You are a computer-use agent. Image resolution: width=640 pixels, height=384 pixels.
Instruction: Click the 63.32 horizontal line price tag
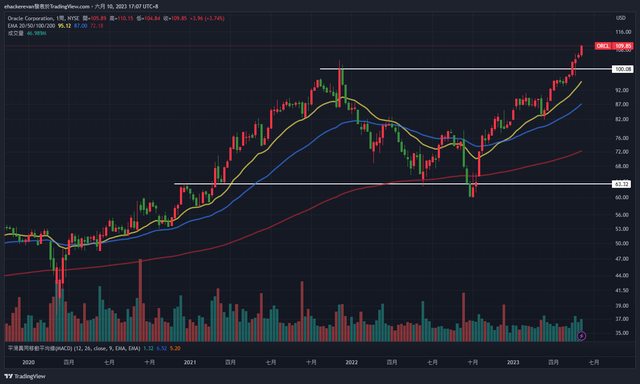click(623, 184)
